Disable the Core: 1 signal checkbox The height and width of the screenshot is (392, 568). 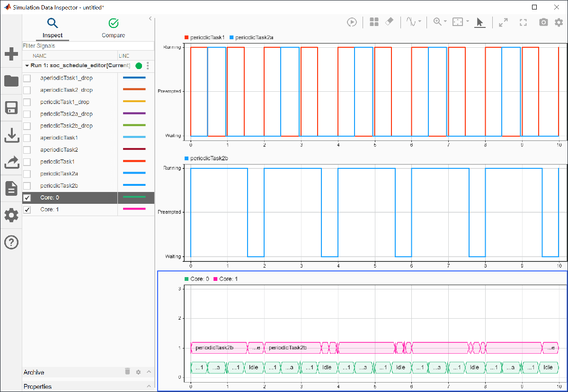point(27,209)
